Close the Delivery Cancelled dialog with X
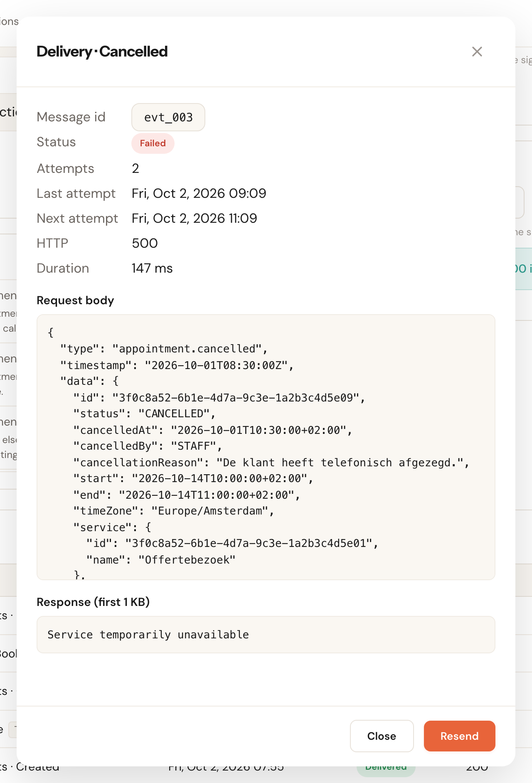Screen dimensions: 532x783 click(x=477, y=52)
